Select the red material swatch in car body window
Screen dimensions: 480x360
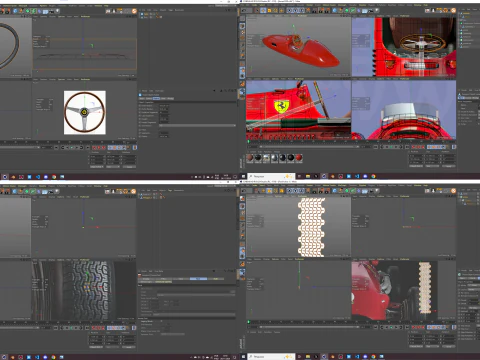[299, 157]
